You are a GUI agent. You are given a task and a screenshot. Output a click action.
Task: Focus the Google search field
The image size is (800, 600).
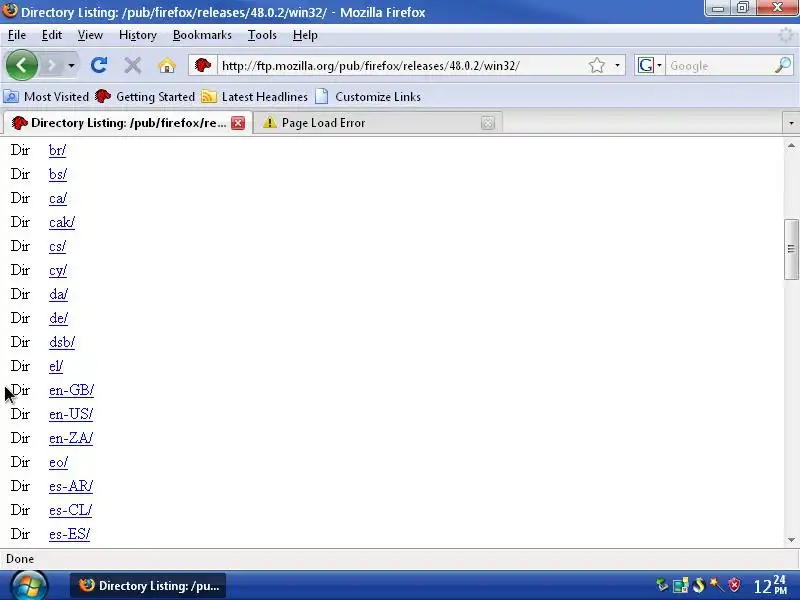pos(719,66)
